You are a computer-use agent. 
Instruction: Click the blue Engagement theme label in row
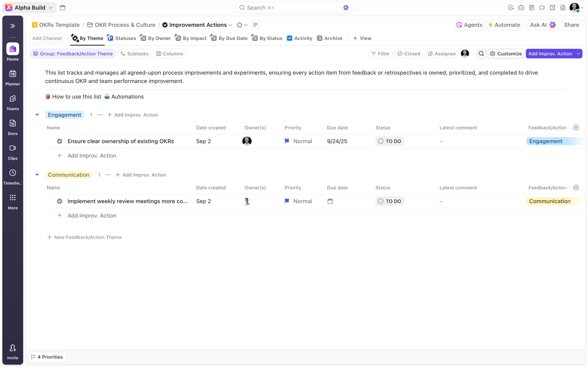click(x=546, y=141)
